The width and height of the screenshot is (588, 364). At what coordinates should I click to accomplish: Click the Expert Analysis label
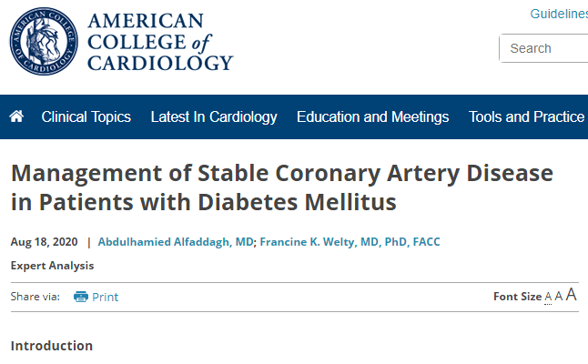click(52, 266)
